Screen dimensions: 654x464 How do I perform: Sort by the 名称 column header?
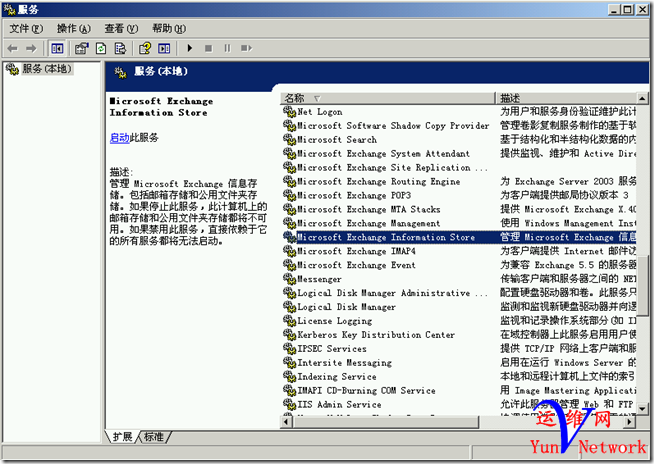click(x=388, y=98)
